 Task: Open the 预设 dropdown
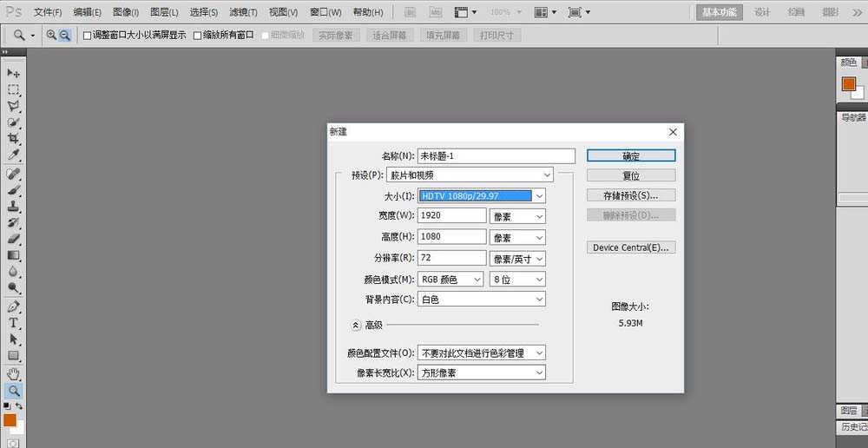pos(470,175)
